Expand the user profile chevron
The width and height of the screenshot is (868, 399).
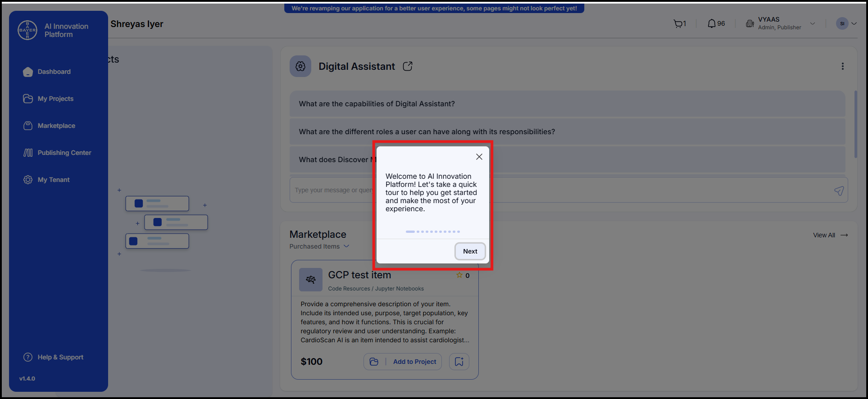pyautogui.click(x=854, y=23)
